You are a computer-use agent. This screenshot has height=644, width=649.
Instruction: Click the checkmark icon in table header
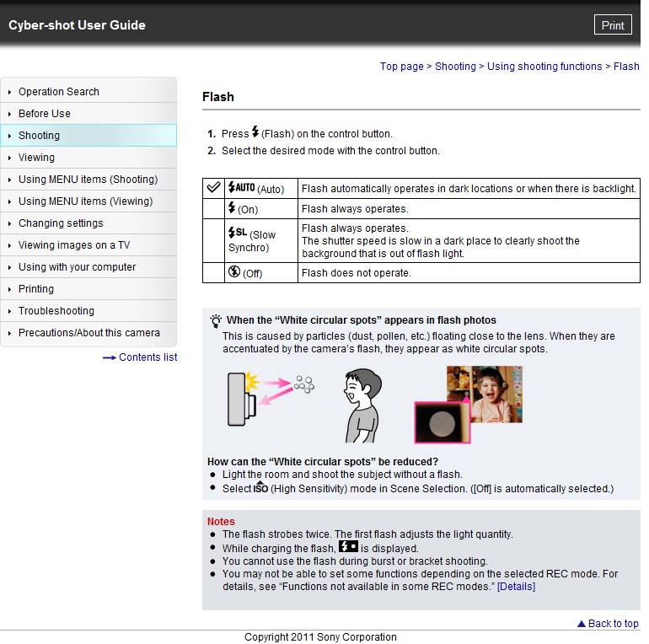click(214, 188)
